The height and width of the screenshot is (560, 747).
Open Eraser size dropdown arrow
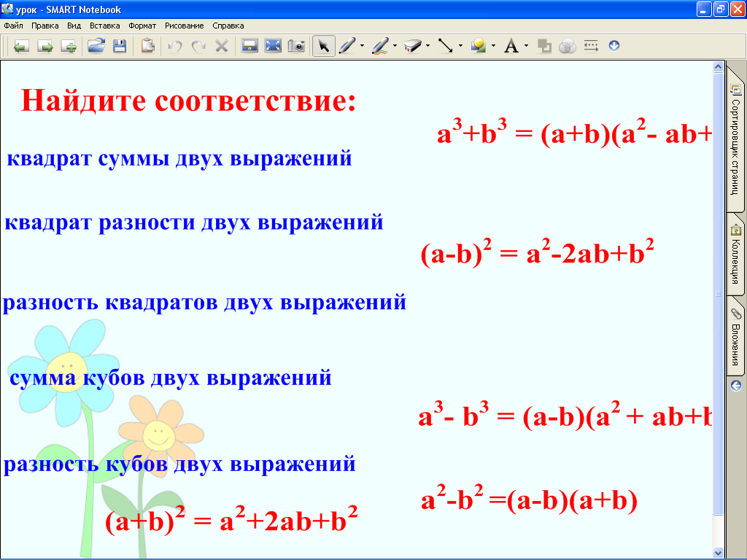(427, 46)
